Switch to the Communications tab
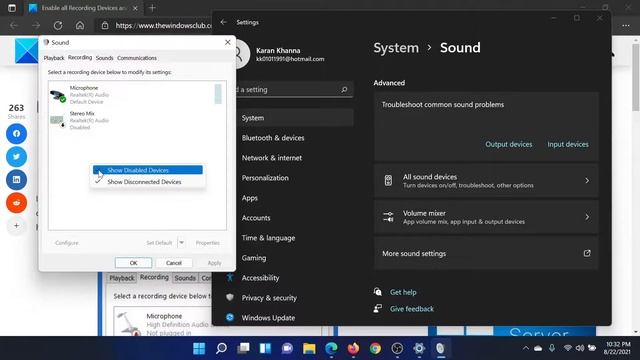 point(137,58)
